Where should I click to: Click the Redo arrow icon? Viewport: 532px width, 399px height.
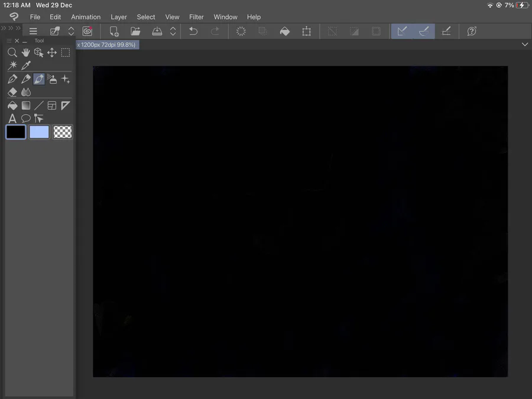click(215, 31)
